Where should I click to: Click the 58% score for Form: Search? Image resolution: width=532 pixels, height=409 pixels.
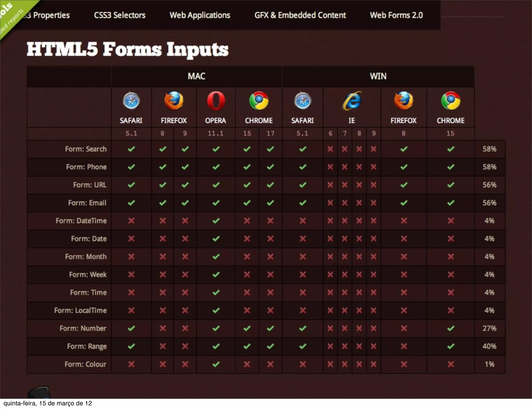click(x=489, y=149)
